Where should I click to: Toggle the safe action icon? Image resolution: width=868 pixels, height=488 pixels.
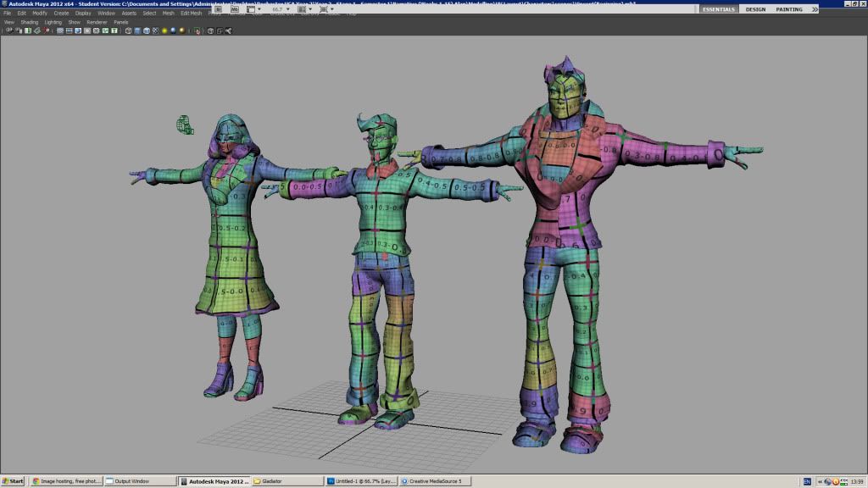click(x=105, y=31)
